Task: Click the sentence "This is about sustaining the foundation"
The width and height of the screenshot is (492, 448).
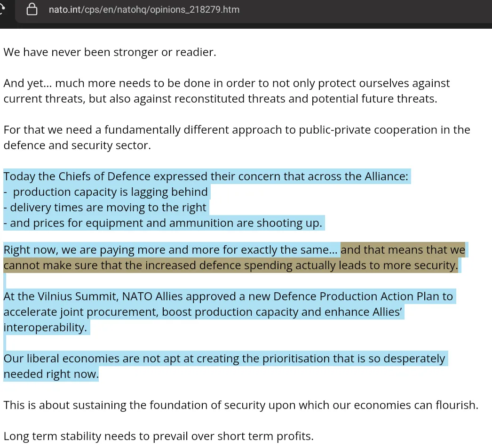Action: (240, 405)
